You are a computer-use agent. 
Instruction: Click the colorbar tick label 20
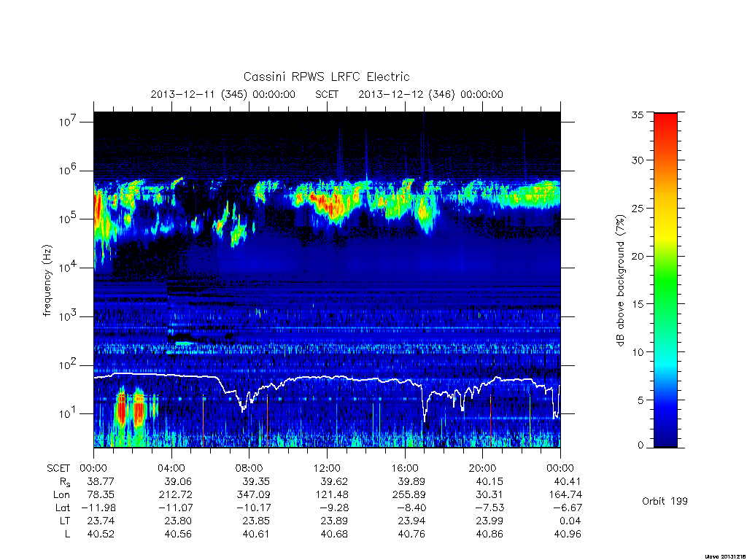click(x=637, y=256)
